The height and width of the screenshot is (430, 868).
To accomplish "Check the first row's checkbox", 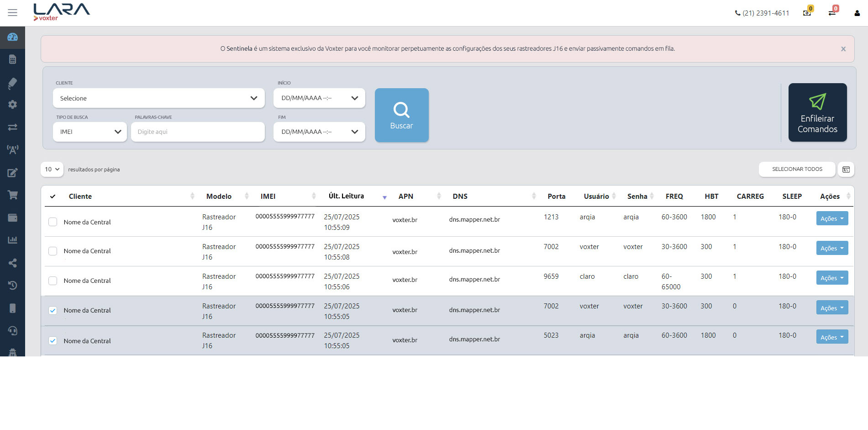I will pos(53,222).
